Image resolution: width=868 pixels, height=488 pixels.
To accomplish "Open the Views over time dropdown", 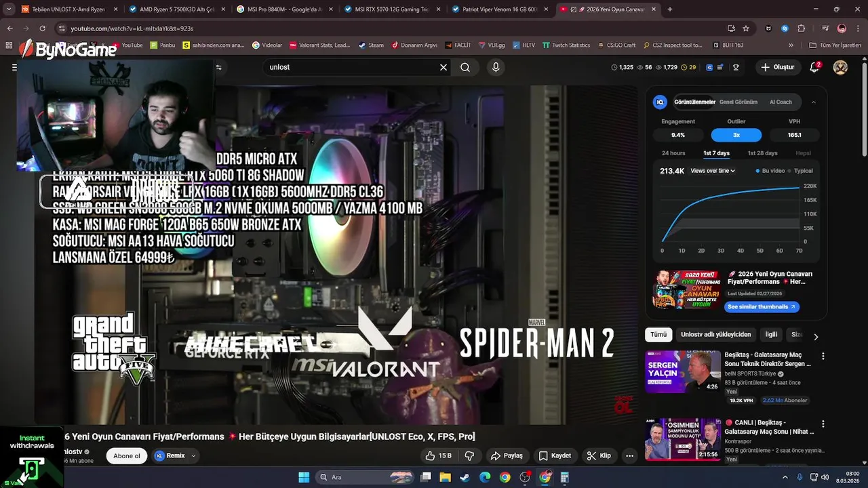I will [713, 171].
